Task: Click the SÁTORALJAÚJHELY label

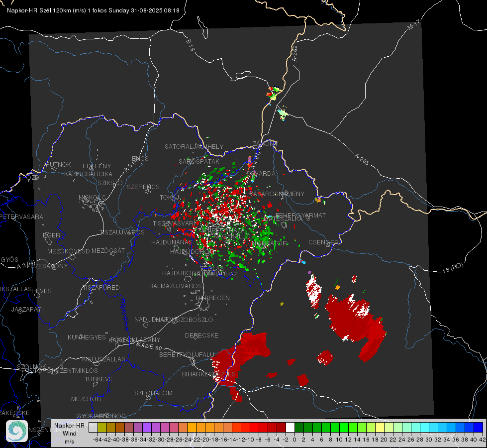Action: coord(194,146)
